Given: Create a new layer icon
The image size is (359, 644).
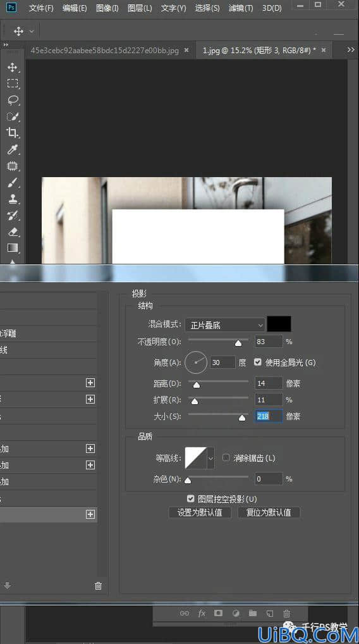Looking at the screenshot, I should click(x=269, y=614).
